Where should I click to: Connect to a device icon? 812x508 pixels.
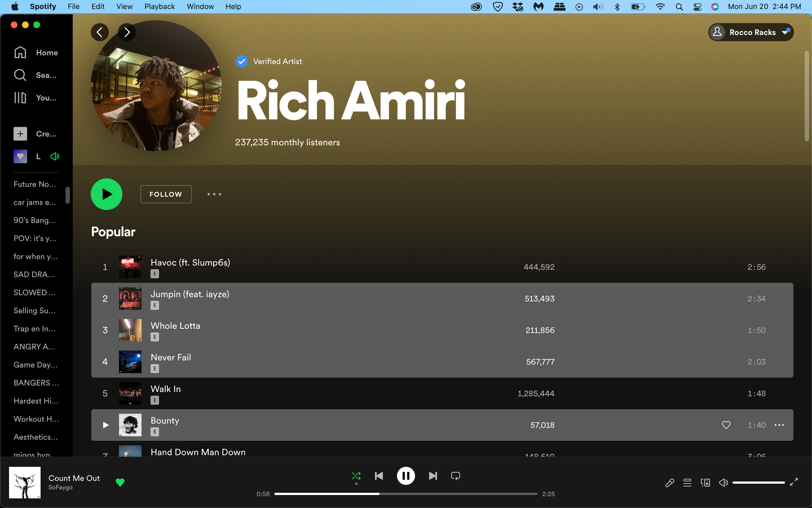tap(705, 482)
